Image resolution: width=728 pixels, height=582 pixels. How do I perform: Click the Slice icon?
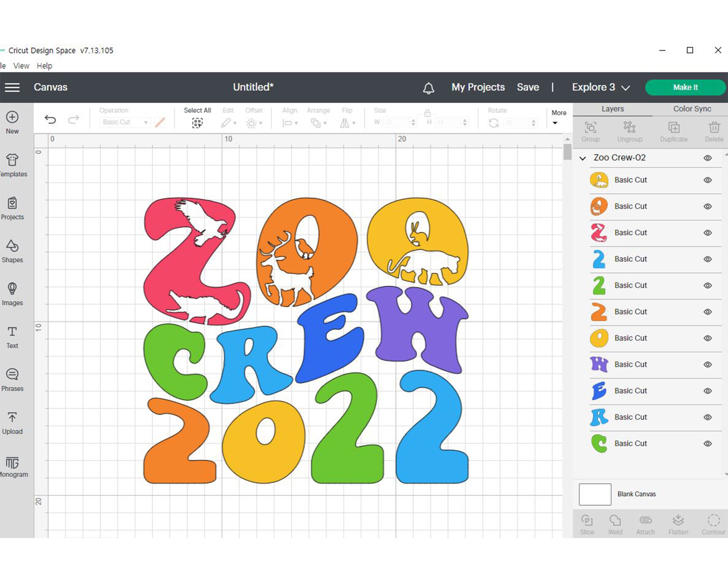[x=587, y=522]
